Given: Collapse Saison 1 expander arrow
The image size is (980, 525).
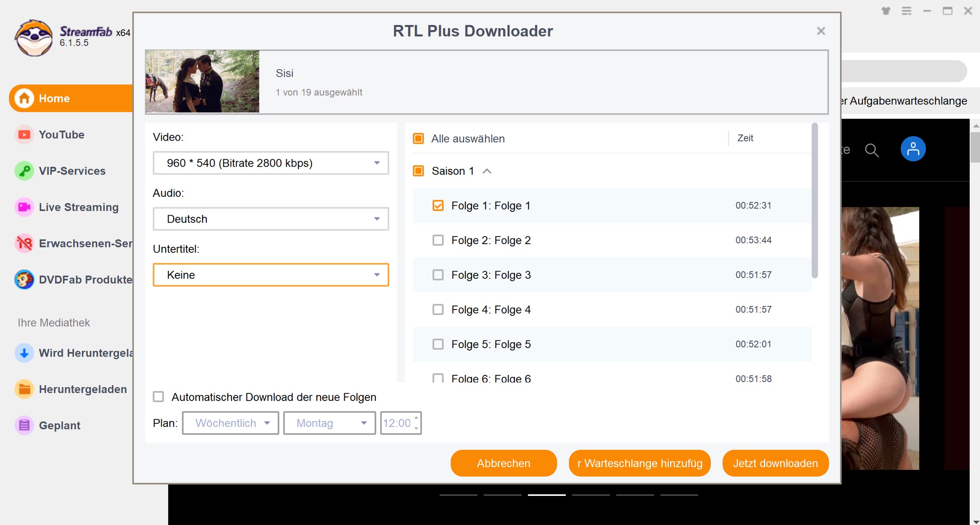Looking at the screenshot, I should 487,171.
